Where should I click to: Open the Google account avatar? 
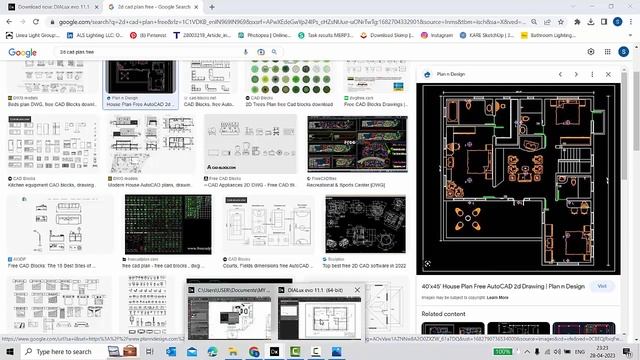click(623, 51)
